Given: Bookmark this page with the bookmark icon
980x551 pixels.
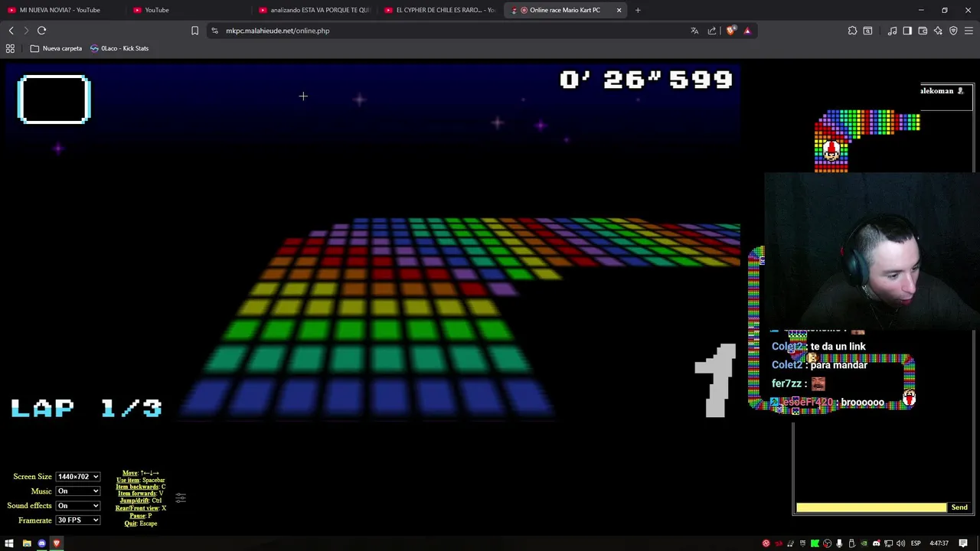Looking at the screenshot, I should pos(194,31).
